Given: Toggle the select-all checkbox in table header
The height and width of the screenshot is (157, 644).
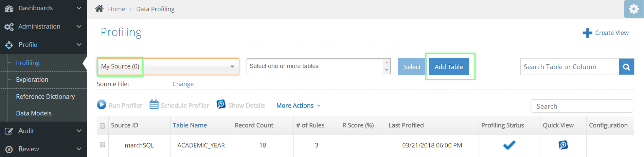Looking at the screenshot, I should pyautogui.click(x=103, y=126).
